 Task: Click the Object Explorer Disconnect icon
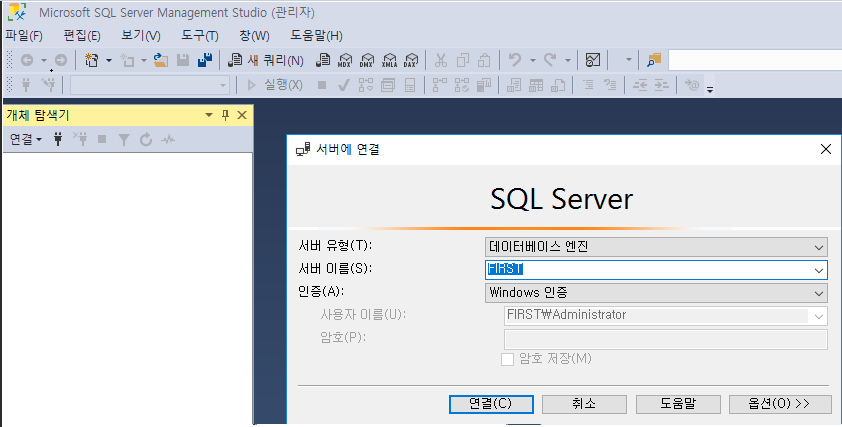click(81, 140)
